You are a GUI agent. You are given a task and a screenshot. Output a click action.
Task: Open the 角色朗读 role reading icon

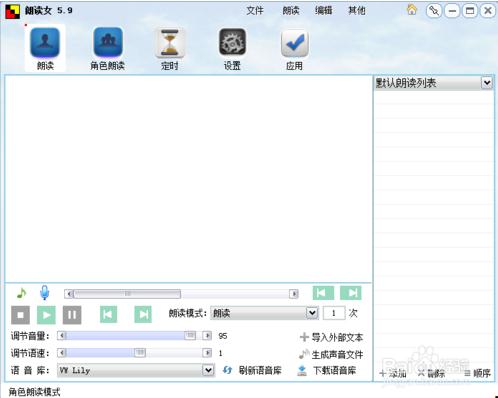pyautogui.click(x=108, y=48)
